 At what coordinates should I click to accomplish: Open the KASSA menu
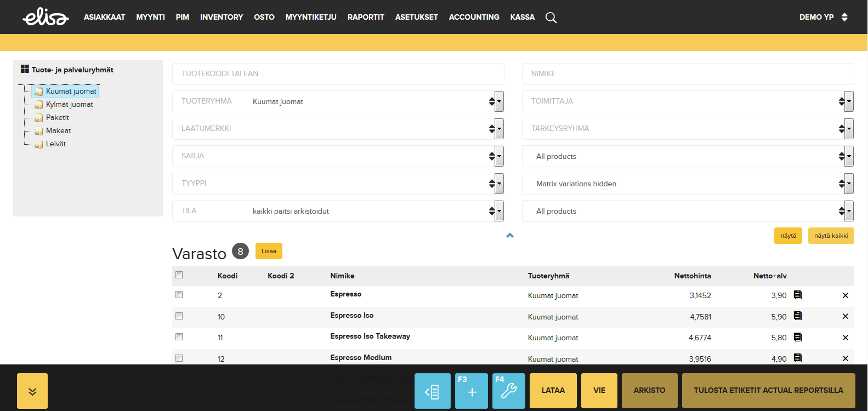(523, 17)
